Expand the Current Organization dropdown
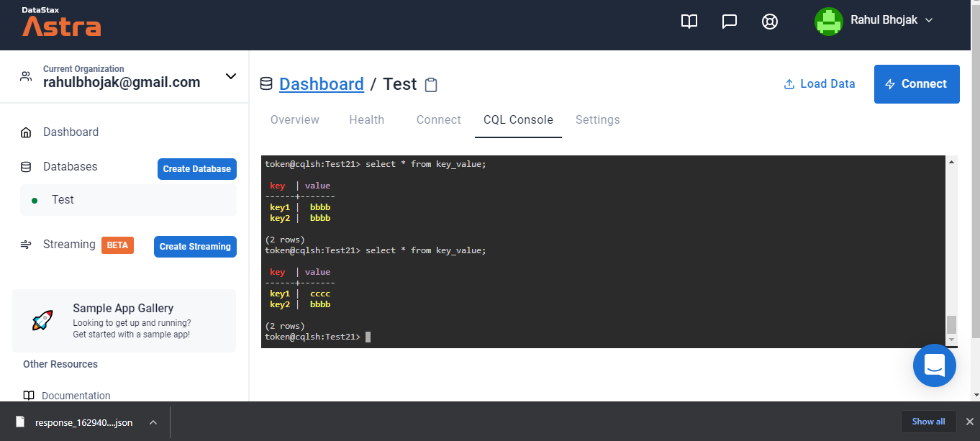This screenshot has width=980, height=441. click(x=230, y=76)
